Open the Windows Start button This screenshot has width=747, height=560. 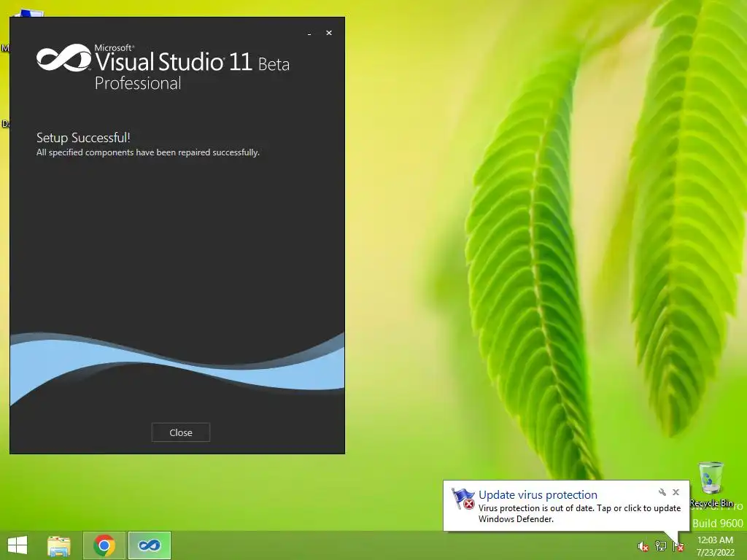pos(18,545)
